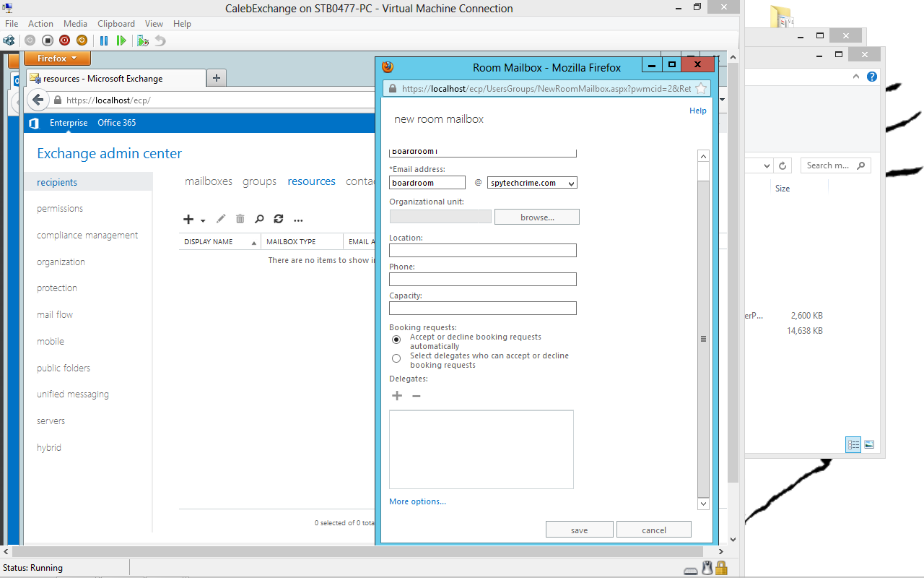Open permissions in the left navigation
This screenshot has height=578, width=924.
60,209
